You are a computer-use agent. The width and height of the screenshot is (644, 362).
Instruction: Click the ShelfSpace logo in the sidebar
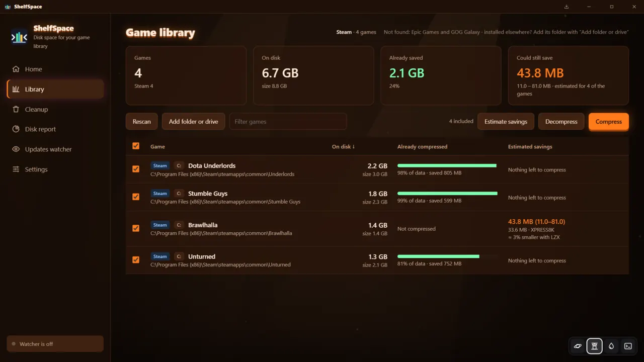click(19, 37)
